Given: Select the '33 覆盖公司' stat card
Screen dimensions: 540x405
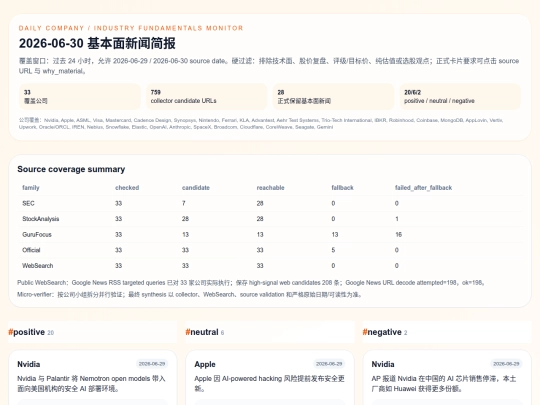Looking at the screenshot, I should 80,96.
